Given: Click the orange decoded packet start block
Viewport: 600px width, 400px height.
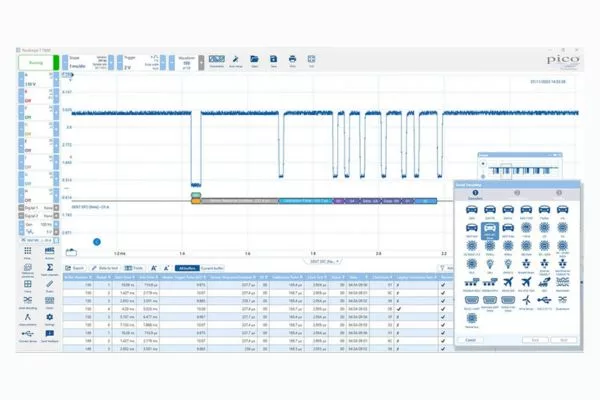Looking at the screenshot, I should click(x=196, y=201).
